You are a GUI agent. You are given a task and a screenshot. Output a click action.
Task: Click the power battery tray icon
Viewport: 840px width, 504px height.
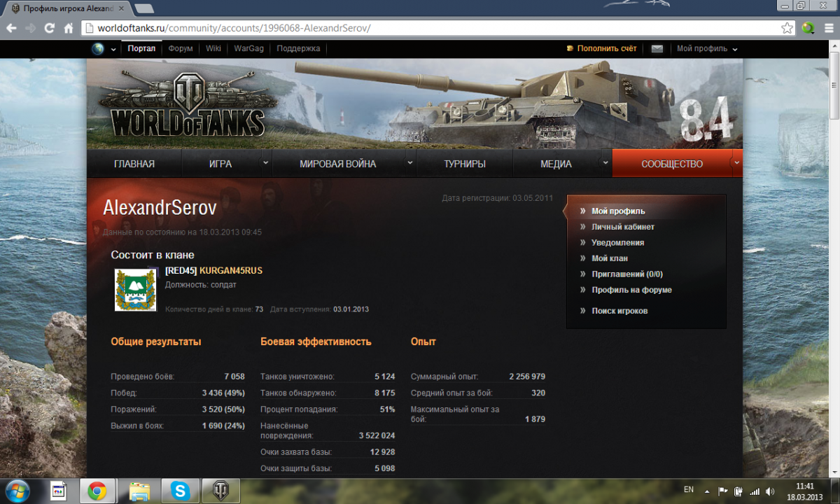(x=739, y=491)
